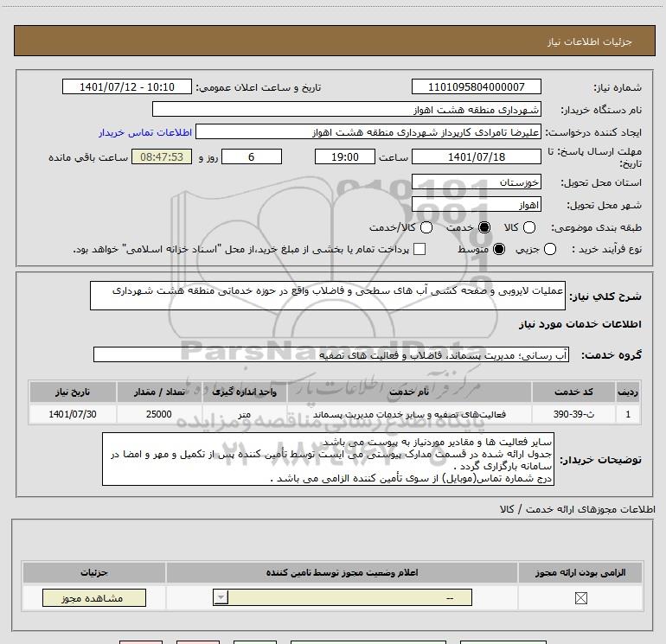The image size is (666, 644).
Task: Click the تاریخ نیاز column header
Action: [x=73, y=392]
